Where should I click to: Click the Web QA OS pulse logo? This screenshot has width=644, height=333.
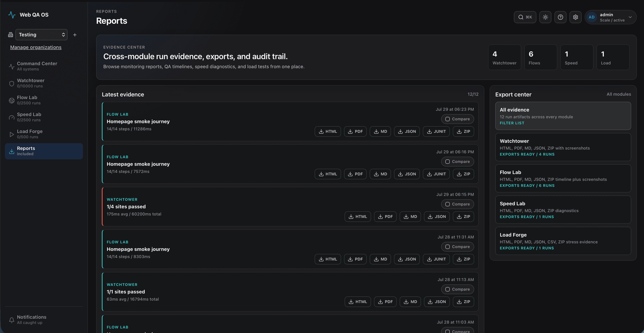(12, 15)
